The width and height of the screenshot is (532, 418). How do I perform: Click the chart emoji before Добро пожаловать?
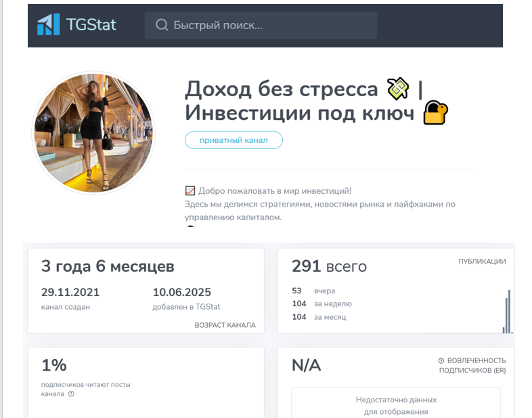click(190, 191)
